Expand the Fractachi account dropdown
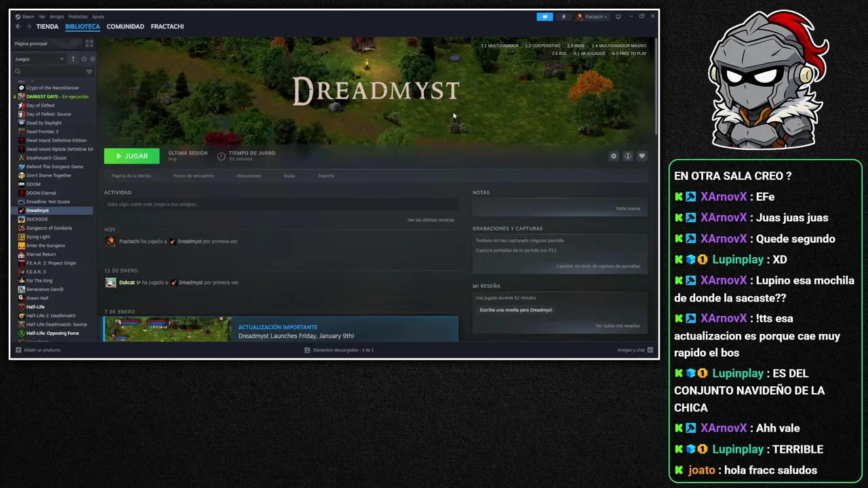The width and height of the screenshot is (868, 488). click(x=592, y=16)
